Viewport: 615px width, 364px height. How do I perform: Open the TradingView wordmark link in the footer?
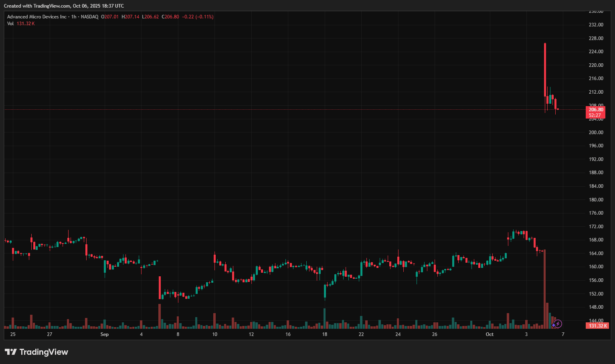(44, 352)
